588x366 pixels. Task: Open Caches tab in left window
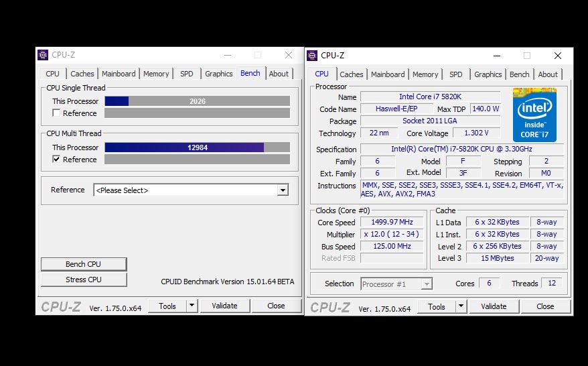[x=82, y=74]
